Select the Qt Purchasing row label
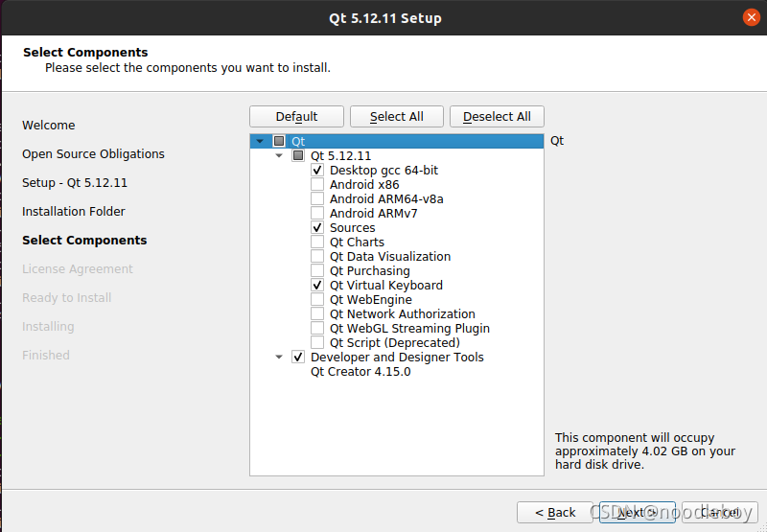 pos(370,271)
